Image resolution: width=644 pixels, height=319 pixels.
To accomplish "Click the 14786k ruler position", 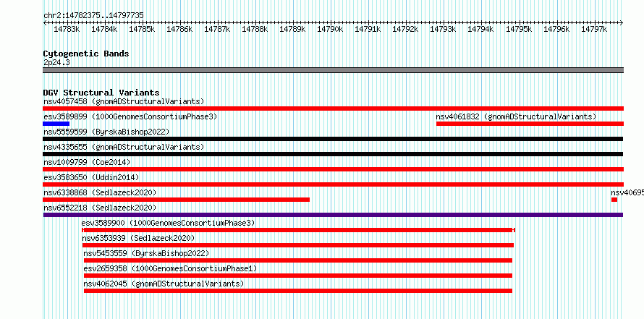I will [179, 29].
